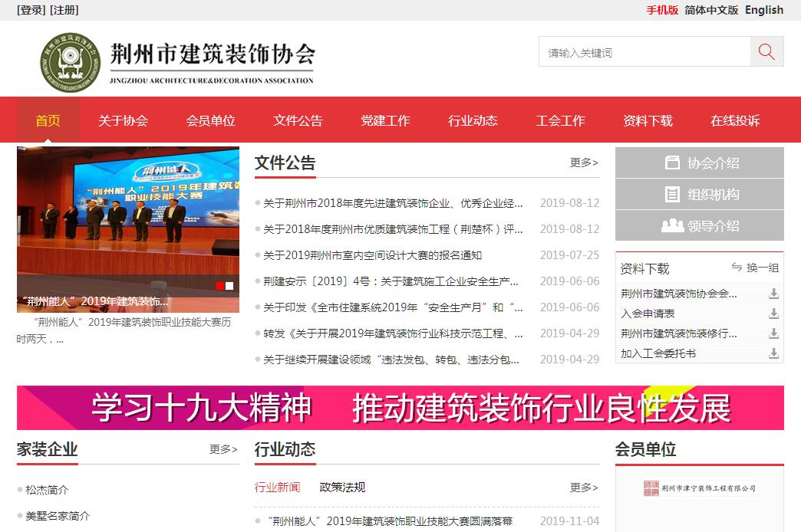Expand 家装企业 list with 更多>
Viewport: 801px width, 532px height.
[223, 449]
